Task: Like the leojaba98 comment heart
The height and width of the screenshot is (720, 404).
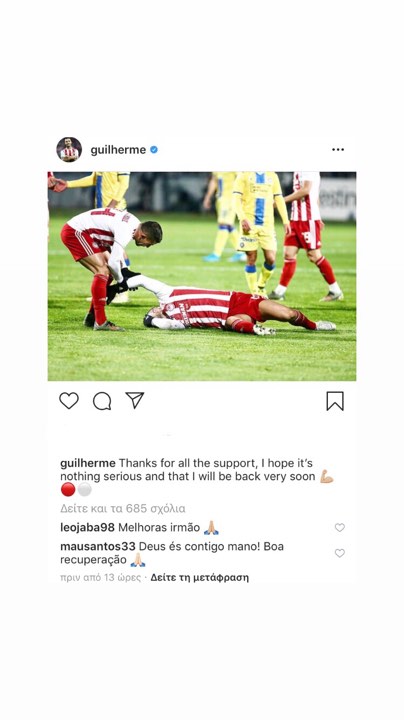Action: tap(340, 528)
